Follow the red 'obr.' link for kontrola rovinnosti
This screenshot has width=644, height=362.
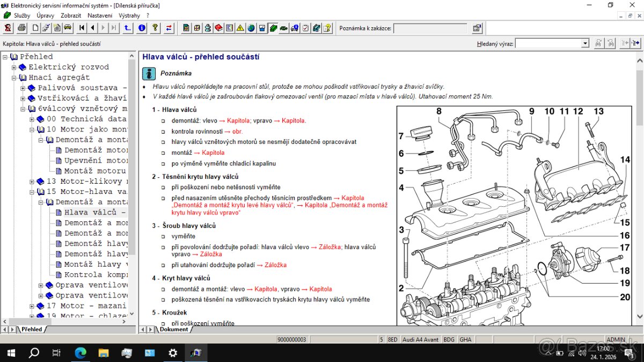coord(237,132)
